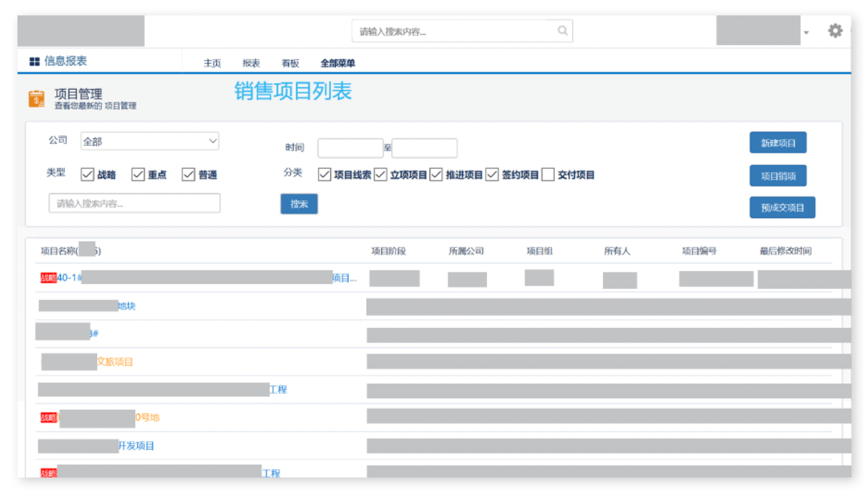This screenshot has width=868, height=497.
Task: Click the 项目组 column header
Action: tap(540, 251)
